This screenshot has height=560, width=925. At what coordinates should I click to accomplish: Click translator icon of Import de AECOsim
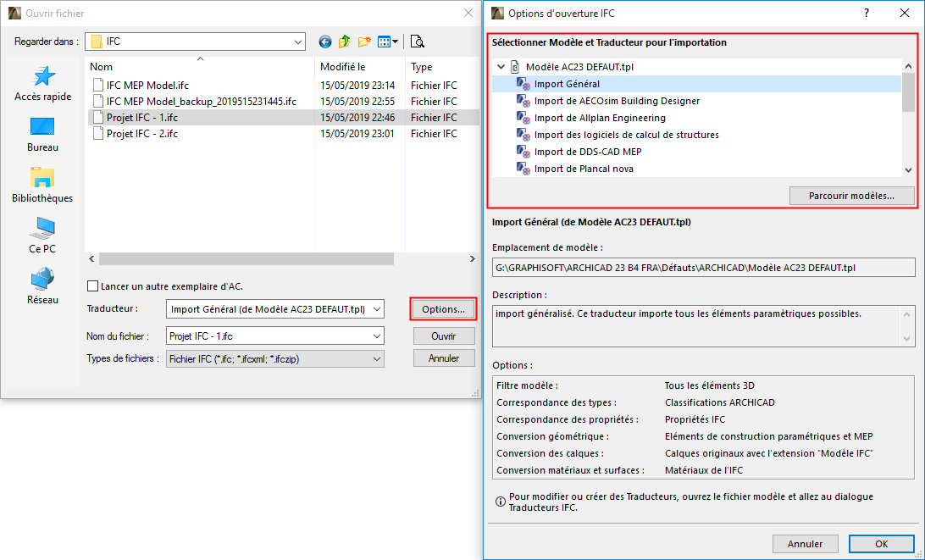pyautogui.click(x=523, y=101)
